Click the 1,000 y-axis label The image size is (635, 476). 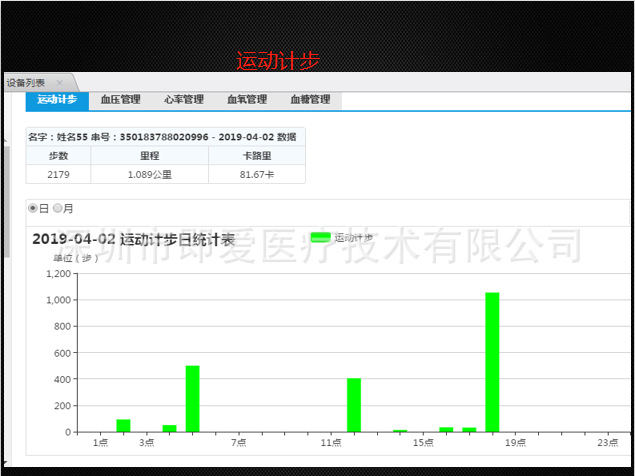59,300
